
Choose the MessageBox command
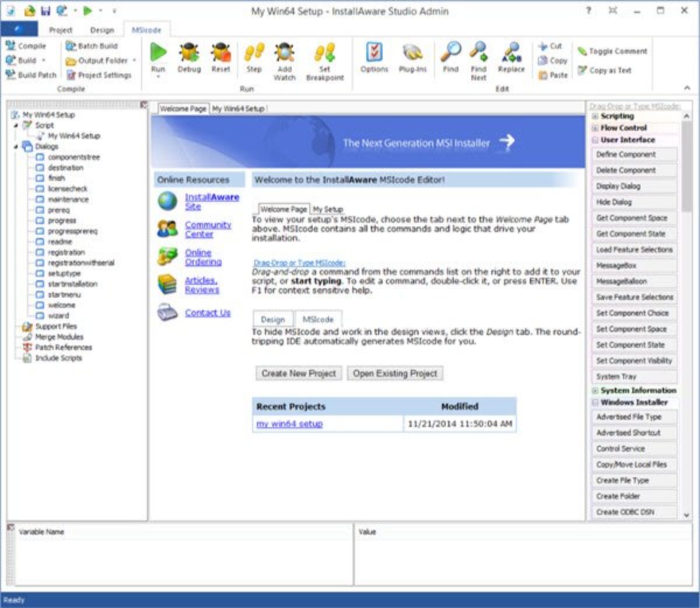[634, 265]
